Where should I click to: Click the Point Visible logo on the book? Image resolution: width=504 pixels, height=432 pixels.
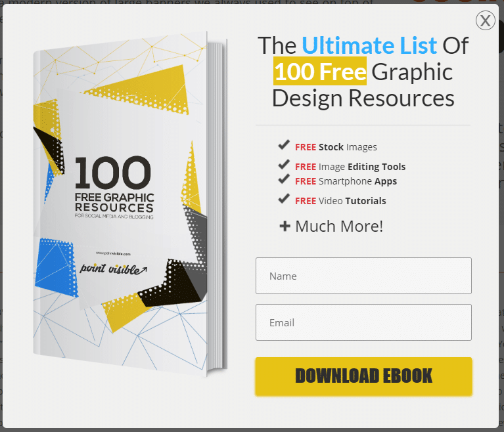pyautogui.click(x=113, y=268)
